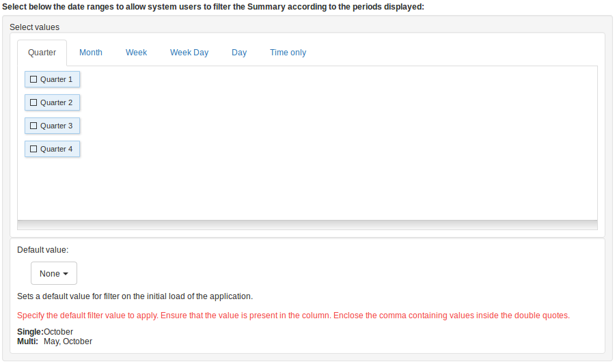Switch to the Month tab
Viewport: 615px width, 364px height.
click(x=91, y=53)
